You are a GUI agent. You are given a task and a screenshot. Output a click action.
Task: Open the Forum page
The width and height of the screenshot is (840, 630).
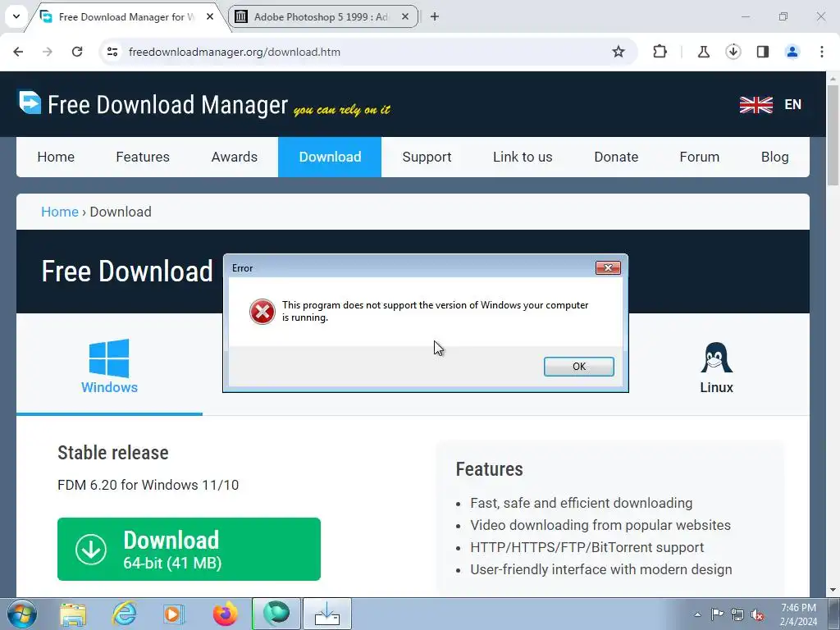coord(699,157)
